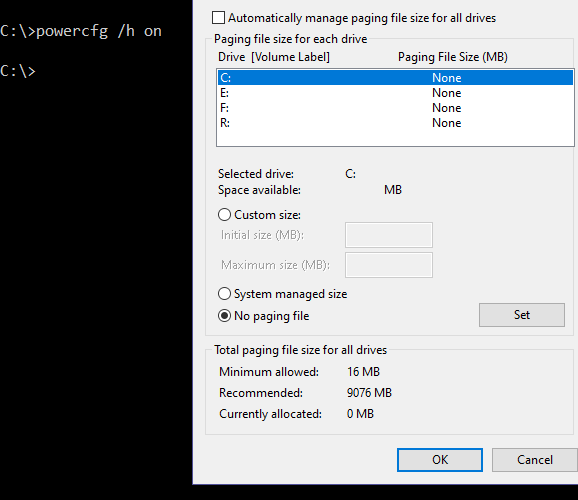Select the Custom size radio button
The image size is (578, 500).
pyautogui.click(x=224, y=215)
